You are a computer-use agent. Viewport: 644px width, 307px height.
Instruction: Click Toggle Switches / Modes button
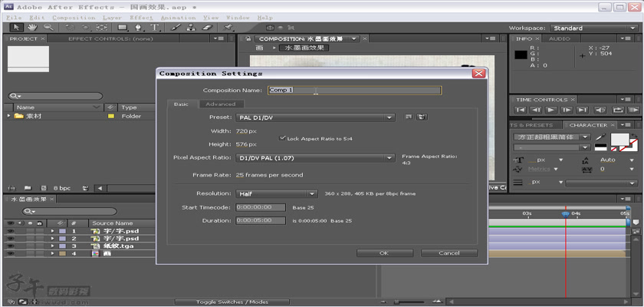click(x=232, y=302)
